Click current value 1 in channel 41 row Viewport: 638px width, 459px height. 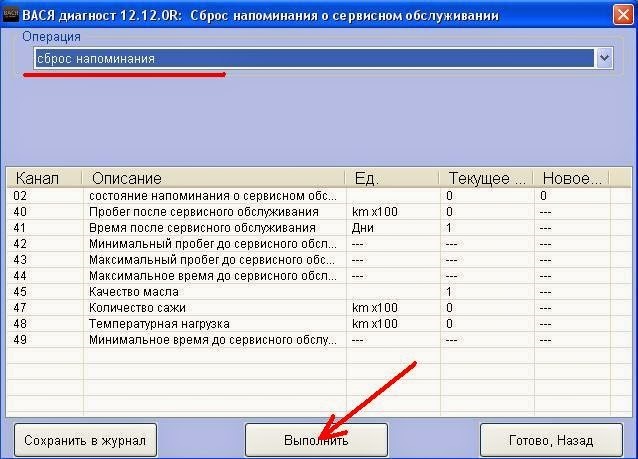tap(449, 227)
